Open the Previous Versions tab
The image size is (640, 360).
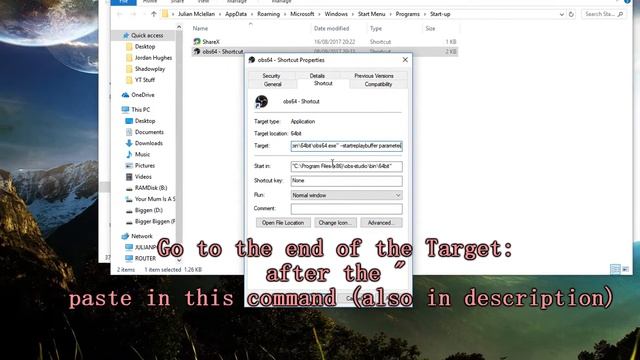pos(373,76)
